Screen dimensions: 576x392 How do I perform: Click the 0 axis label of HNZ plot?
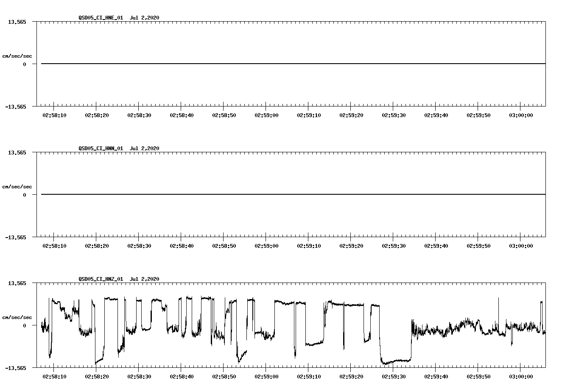(25, 325)
